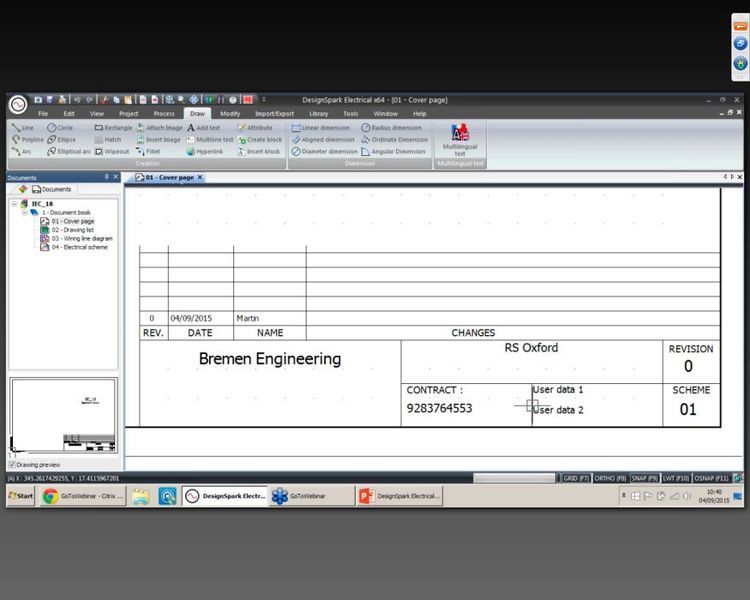This screenshot has height=600, width=750.
Task: Click the DesignSpark application logo button
Action: 18,104
